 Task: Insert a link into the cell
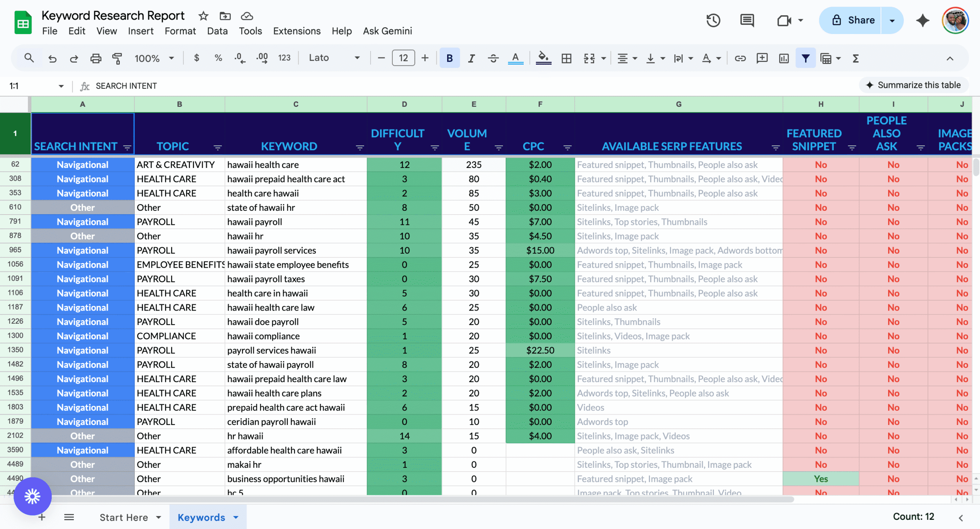(x=740, y=58)
